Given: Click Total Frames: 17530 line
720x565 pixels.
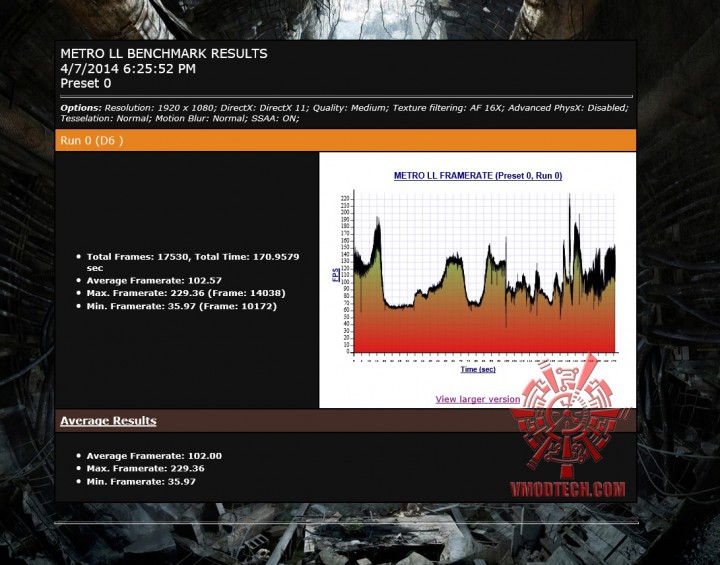Looking at the screenshot, I should 193,262.
